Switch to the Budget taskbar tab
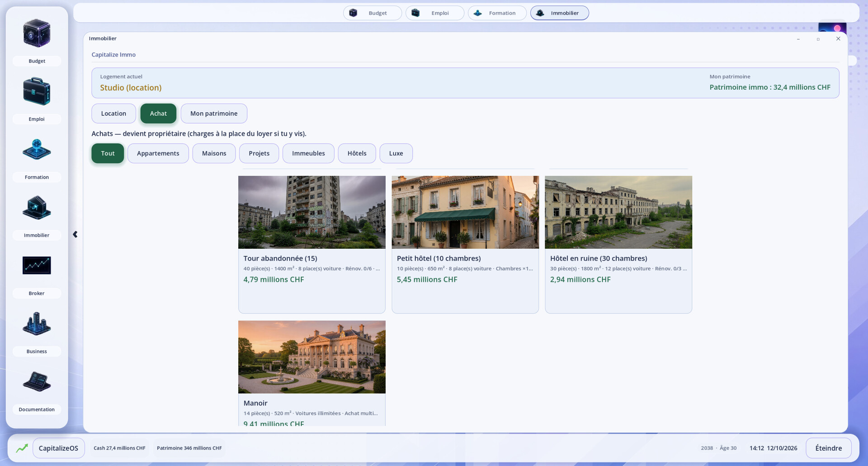The image size is (868, 466). coord(372,13)
